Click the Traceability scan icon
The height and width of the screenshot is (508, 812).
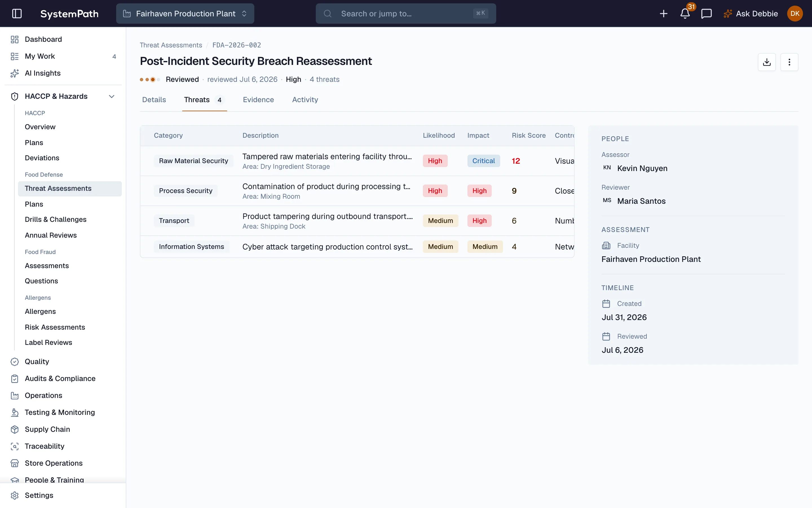[x=15, y=446]
